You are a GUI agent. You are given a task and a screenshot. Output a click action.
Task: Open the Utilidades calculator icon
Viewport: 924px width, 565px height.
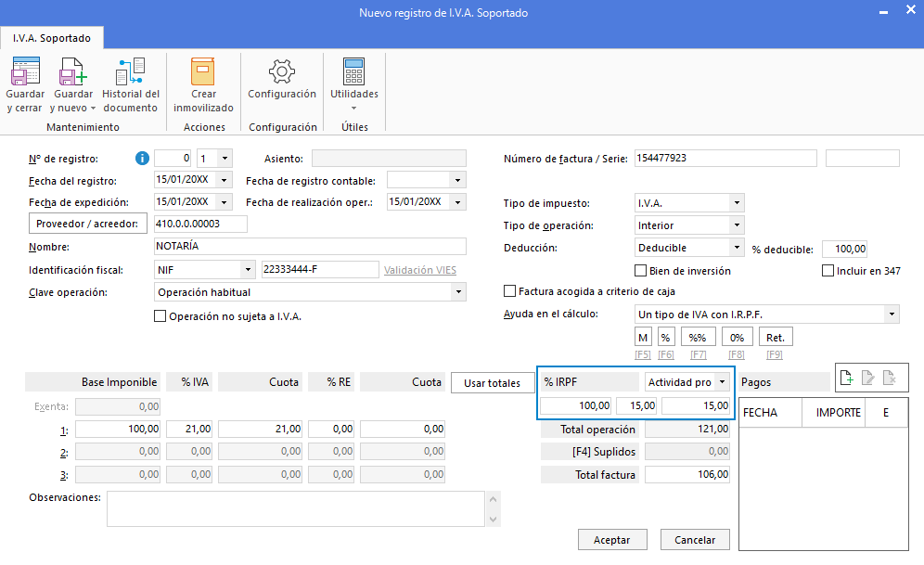click(x=354, y=71)
